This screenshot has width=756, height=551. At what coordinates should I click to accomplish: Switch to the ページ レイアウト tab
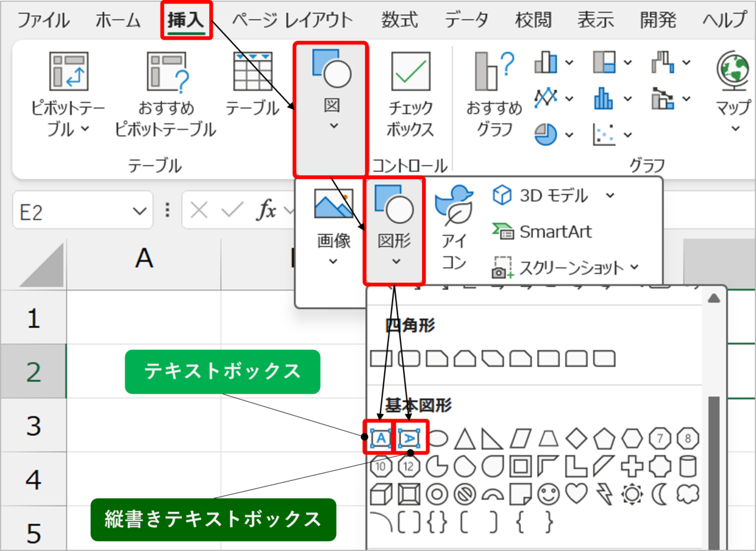pos(292,20)
